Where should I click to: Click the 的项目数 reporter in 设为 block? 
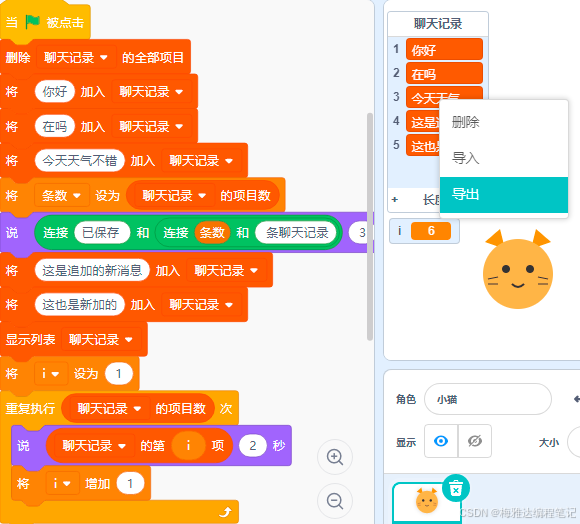(203, 195)
